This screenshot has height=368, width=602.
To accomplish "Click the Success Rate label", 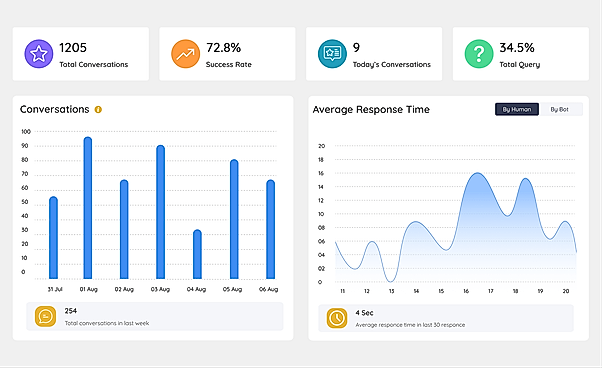I will (229, 64).
